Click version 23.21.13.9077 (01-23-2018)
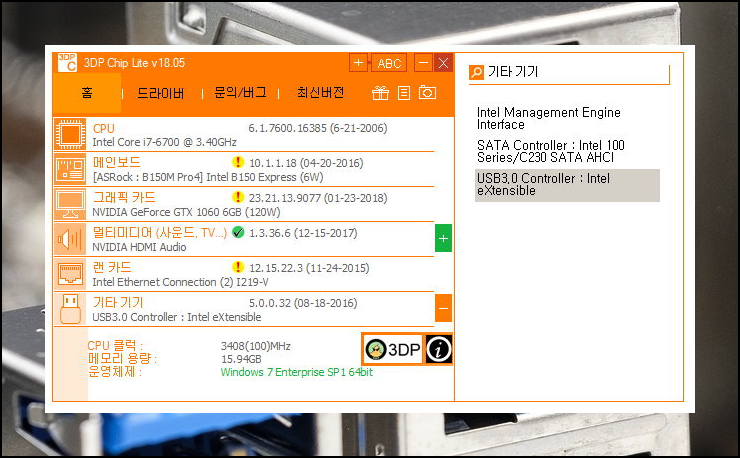 [318, 198]
